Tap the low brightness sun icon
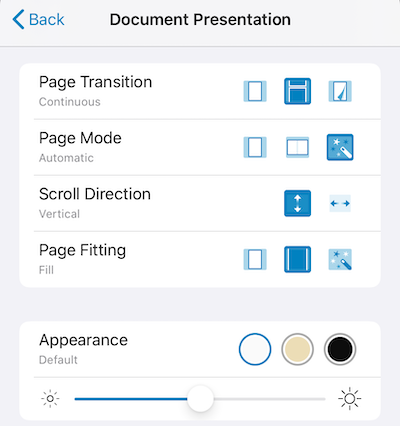 [50, 399]
